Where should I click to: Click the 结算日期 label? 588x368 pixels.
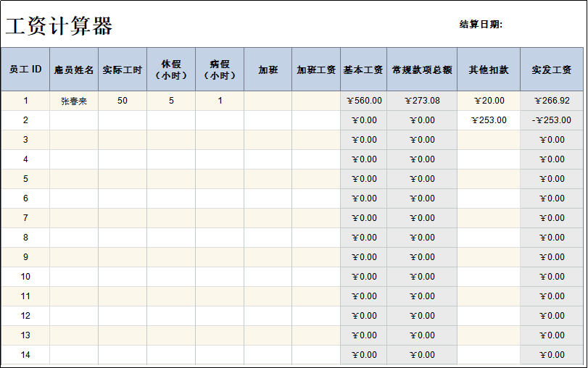tap(481, 25)
